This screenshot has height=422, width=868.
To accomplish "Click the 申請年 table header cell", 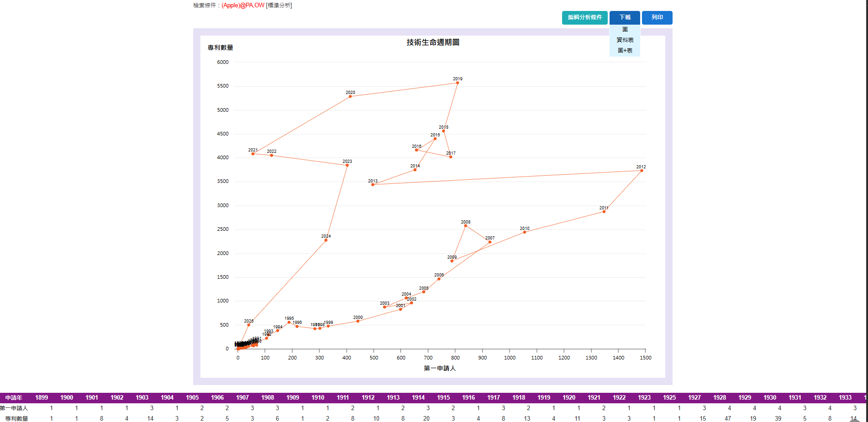I will [14, 398].
